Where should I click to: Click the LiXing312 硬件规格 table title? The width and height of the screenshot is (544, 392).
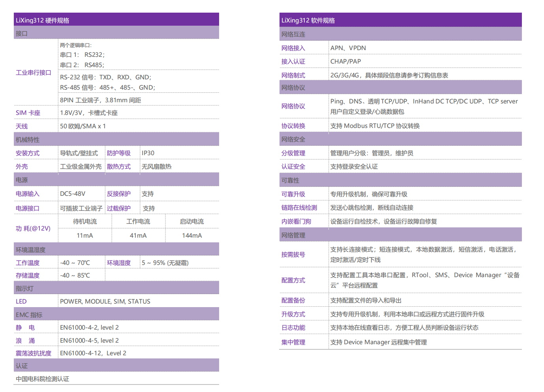(x=43, y=21)
